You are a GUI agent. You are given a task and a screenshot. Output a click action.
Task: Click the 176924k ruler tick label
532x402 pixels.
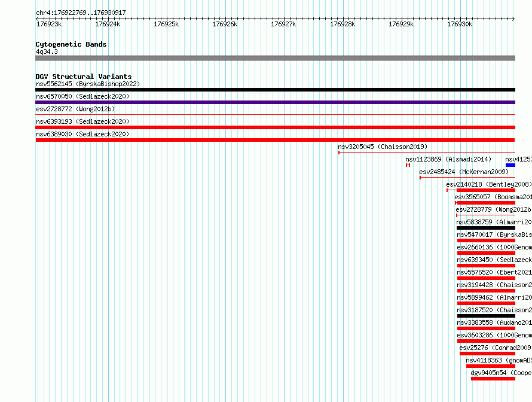(108, 24)
